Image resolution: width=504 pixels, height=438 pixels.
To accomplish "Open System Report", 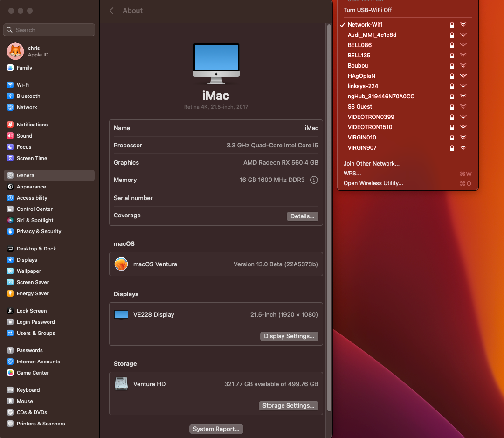I will 216,429.
